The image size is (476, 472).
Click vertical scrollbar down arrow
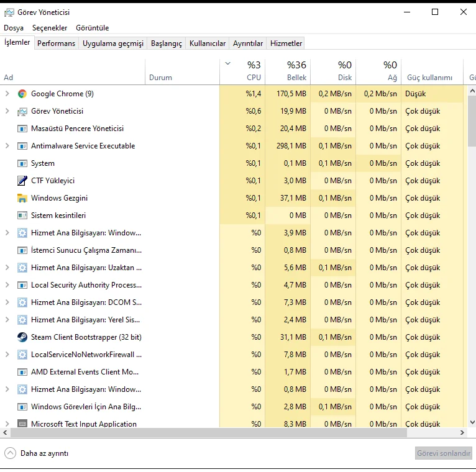[472, 422]
